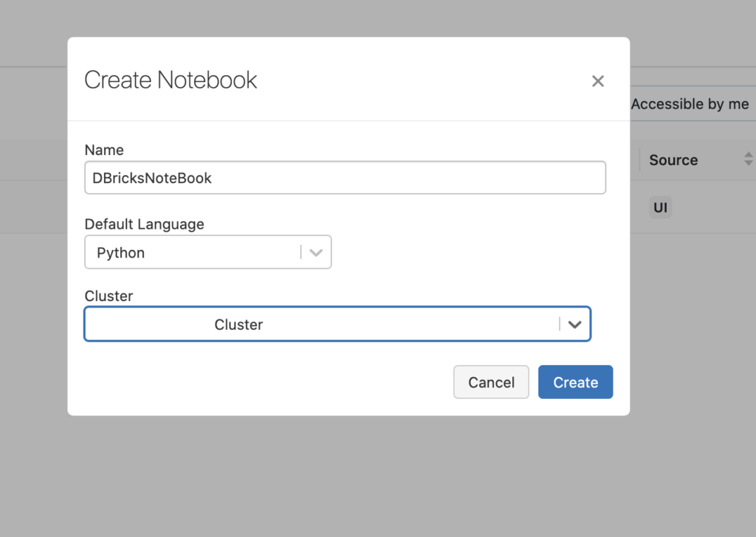This screenshot has width=756, height=537.
Task: Select the Python value text
Action: coord(120,252)
